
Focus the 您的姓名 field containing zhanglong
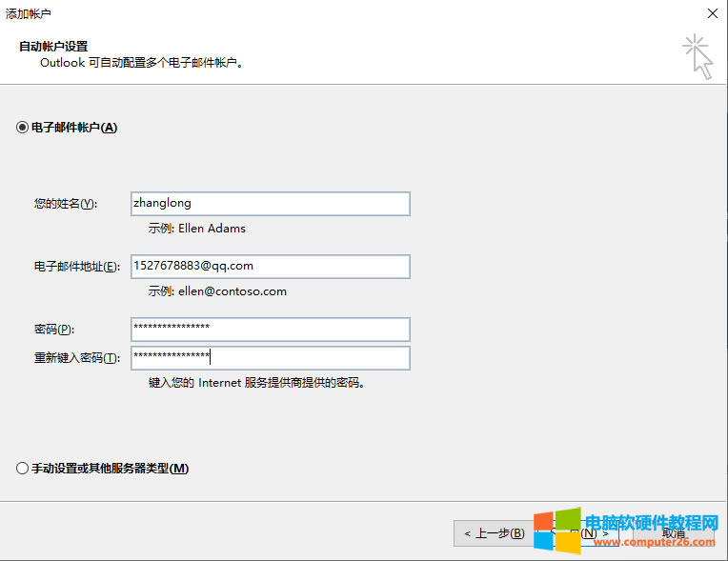coord(270,204)
